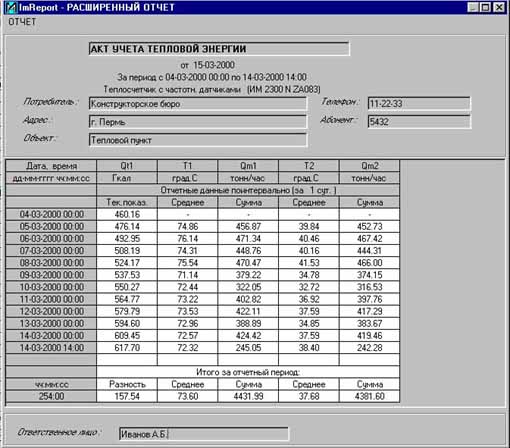Select the Qt1 column header

(x=127, y=166)
